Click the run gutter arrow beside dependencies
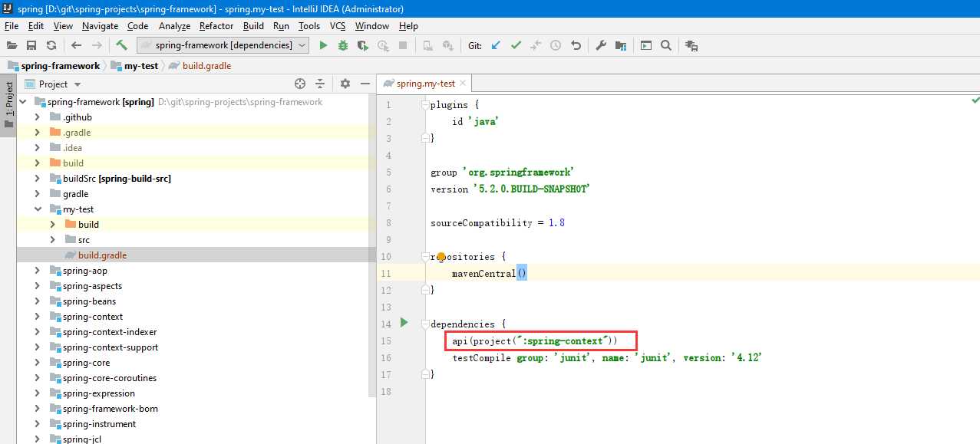Viewport: 980px width, 444px height. click(404, 323)
